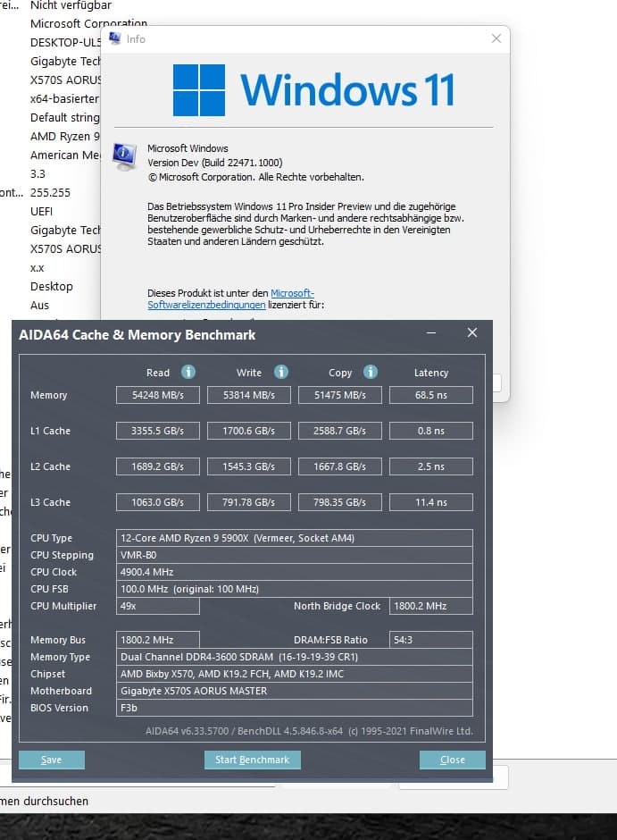617x840 pixels.
Task: Select L1 Cache copy 2588.7 GB/s
Action: coord(340,431)
